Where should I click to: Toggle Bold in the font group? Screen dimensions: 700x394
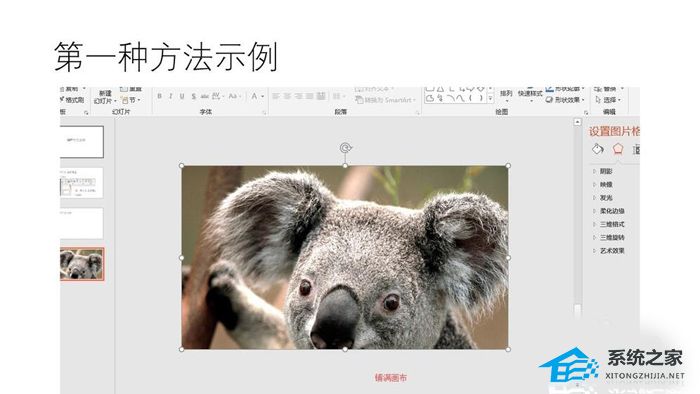point(159,96)
